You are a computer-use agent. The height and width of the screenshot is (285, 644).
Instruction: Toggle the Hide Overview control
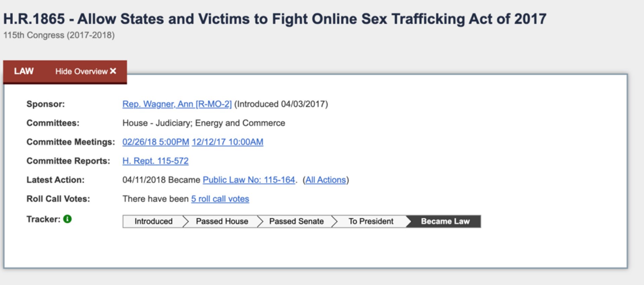82,71
